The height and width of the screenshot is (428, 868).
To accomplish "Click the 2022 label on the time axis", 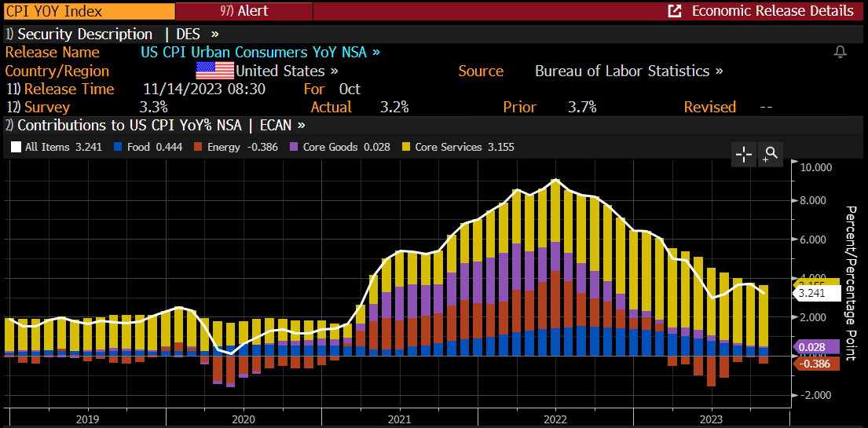I will point(556,419).
